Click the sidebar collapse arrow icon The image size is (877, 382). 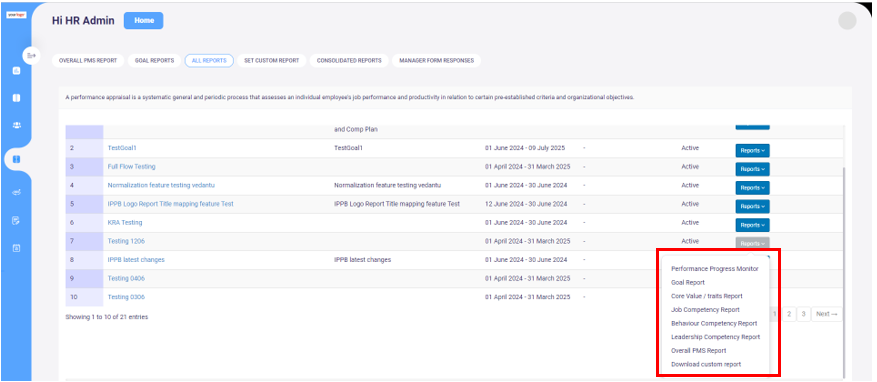click(x=31, y=55)
